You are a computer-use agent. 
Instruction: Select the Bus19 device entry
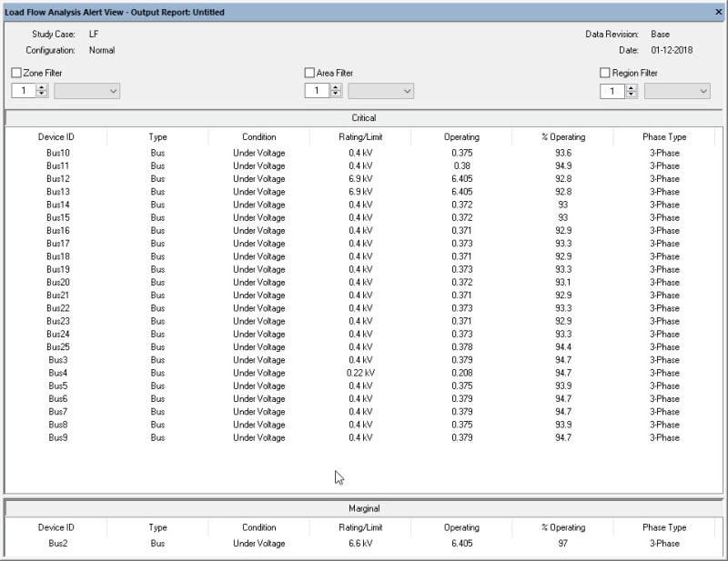[58, 270]
